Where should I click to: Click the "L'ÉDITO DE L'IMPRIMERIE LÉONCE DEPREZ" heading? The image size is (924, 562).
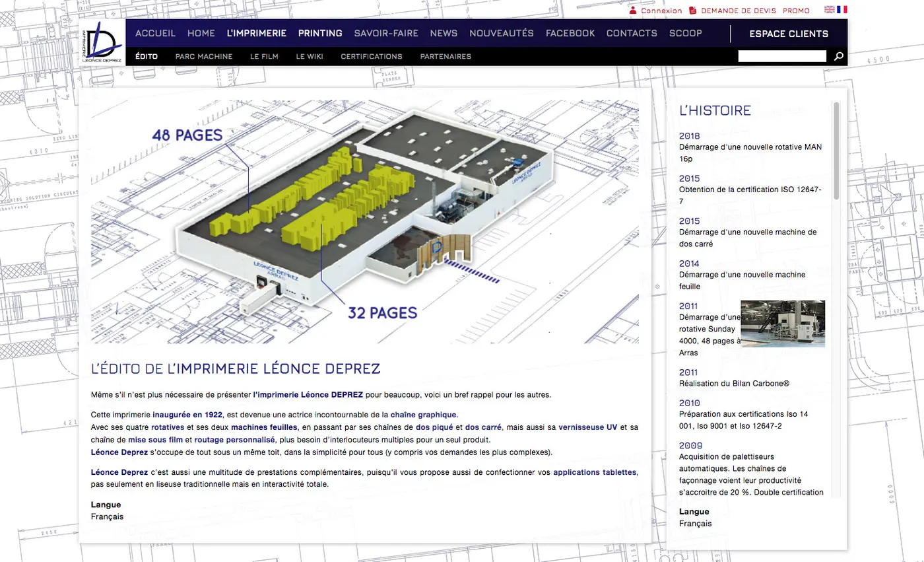236,369
